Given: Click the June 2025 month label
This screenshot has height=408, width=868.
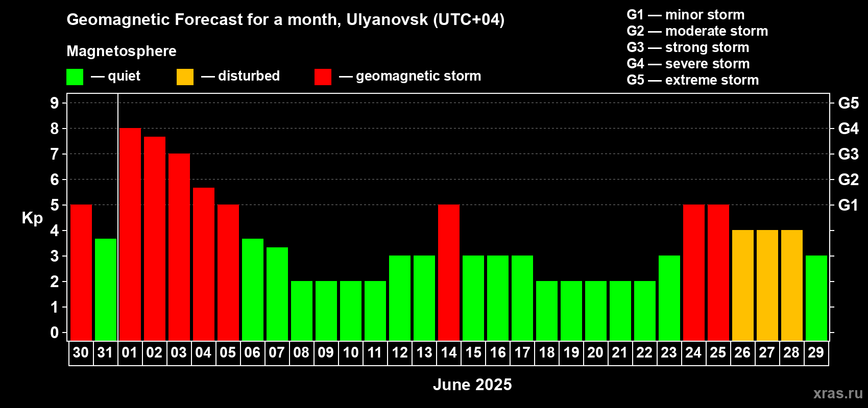Looking at the screenshot, I should coord(472,385).
